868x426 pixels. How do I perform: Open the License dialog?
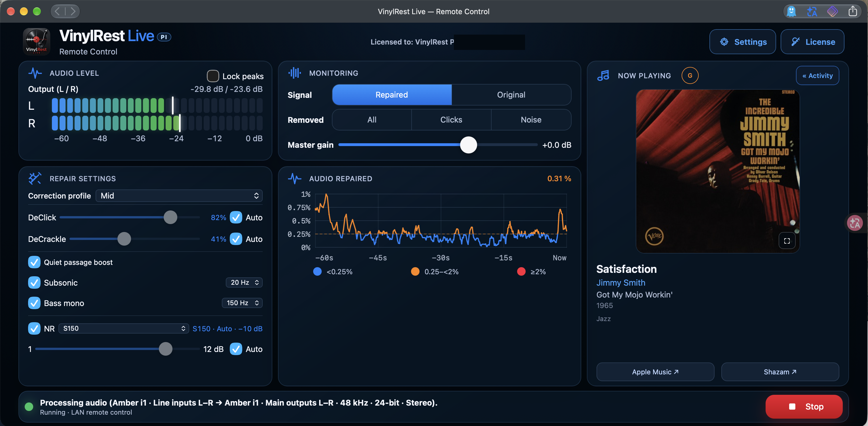[812, 42]
